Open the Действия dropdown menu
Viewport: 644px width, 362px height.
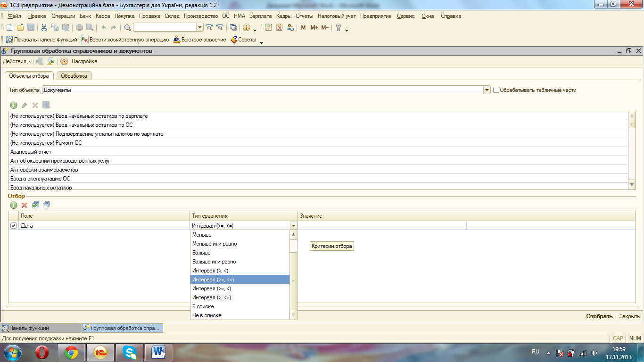click(17, 61)
